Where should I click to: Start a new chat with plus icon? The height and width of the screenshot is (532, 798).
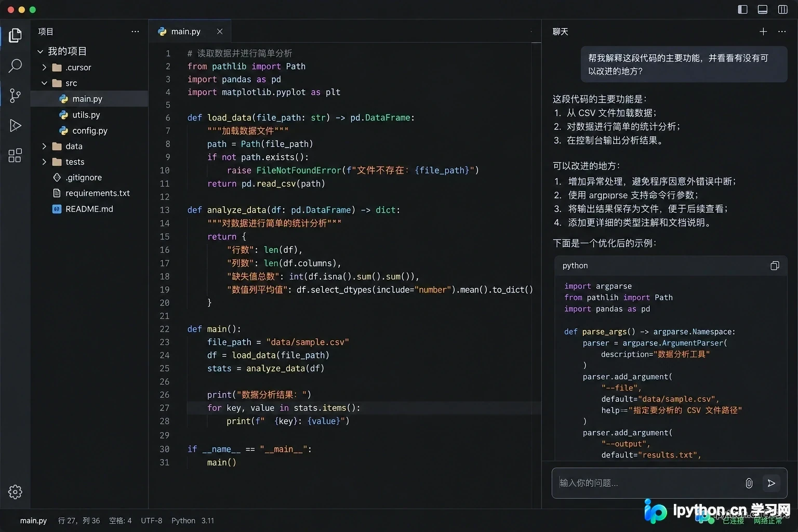763,32
